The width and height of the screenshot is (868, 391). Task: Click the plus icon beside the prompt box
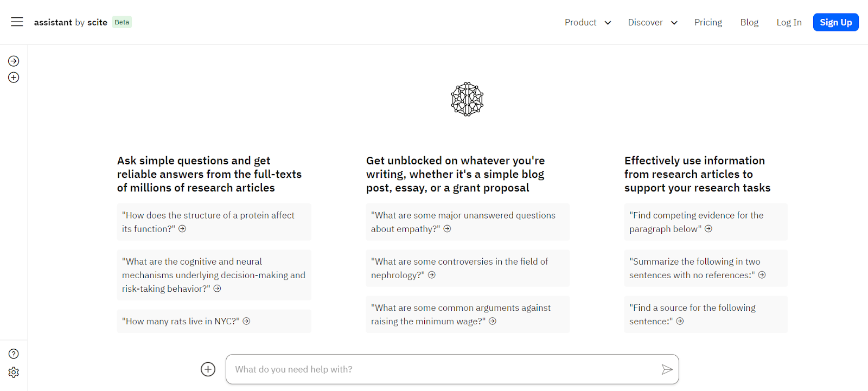click(x=208, y=369)
